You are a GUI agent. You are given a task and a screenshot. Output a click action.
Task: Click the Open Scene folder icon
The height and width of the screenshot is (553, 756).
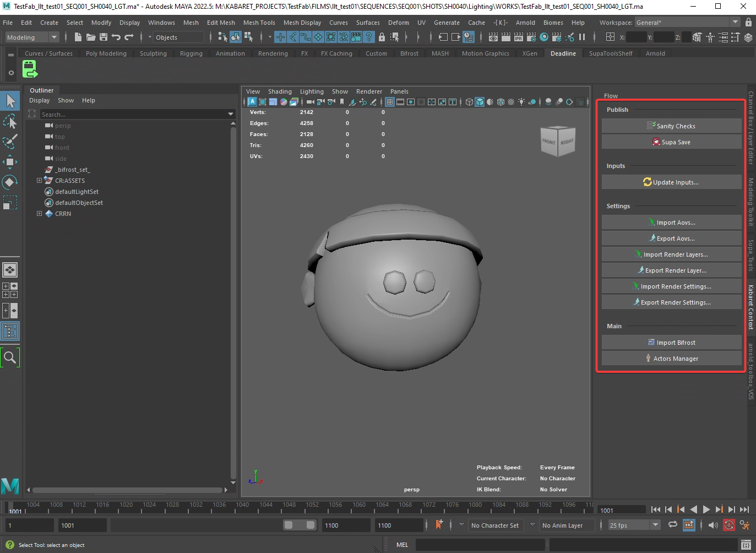(x=91, y=37)
